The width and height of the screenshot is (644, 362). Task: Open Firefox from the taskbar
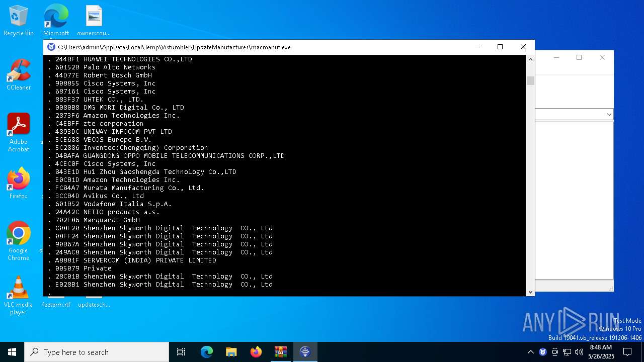pyautogui.click(x=256, y=352)
